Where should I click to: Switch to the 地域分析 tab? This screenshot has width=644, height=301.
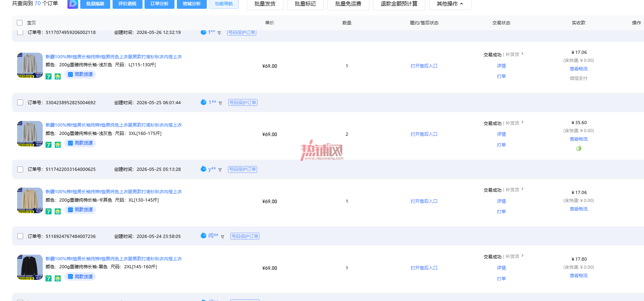(x=192, y=4)
